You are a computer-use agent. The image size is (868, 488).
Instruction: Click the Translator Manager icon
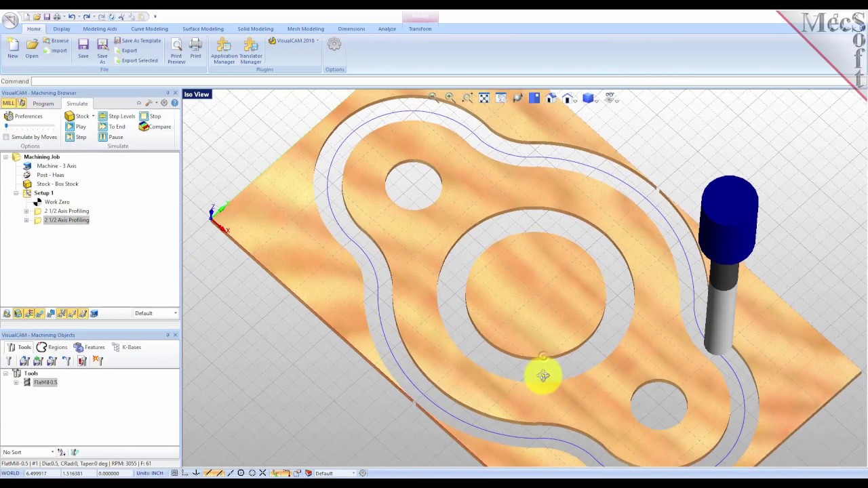point(250,51)
